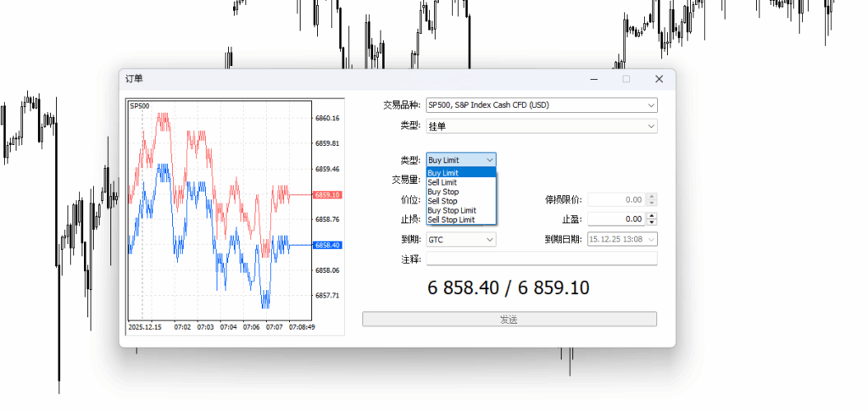Click the 6858.76 price axis value
The width and height of the screenshot is (868, 412).
[x=327, y=220]
